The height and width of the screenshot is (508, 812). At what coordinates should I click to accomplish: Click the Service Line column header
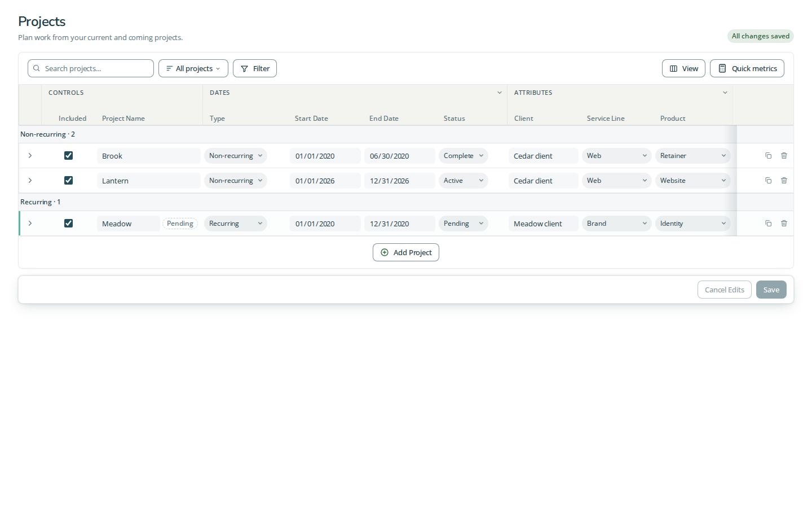point(606,119)
